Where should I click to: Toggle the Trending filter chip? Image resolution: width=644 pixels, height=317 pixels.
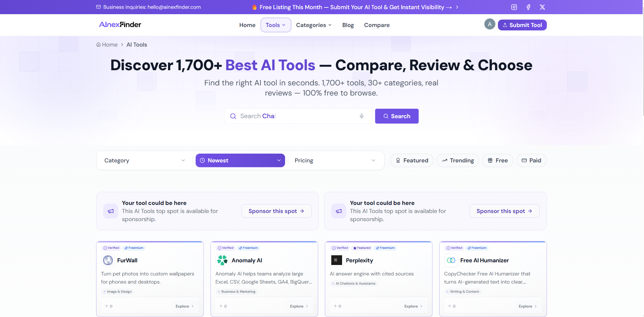pos(458,160)
